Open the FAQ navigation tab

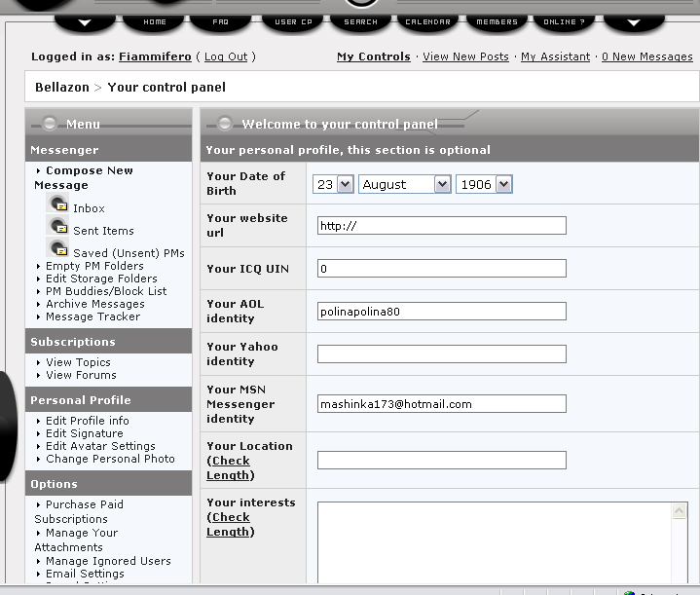220,21
